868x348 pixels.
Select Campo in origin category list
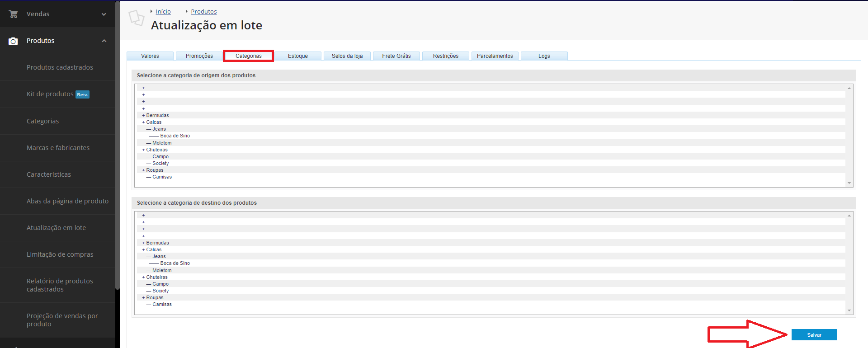pos(491,156)
